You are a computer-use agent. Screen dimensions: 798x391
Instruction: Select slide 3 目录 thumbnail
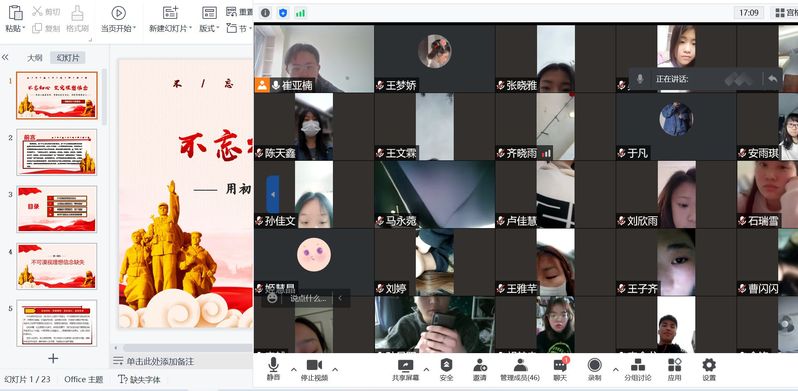56,209
